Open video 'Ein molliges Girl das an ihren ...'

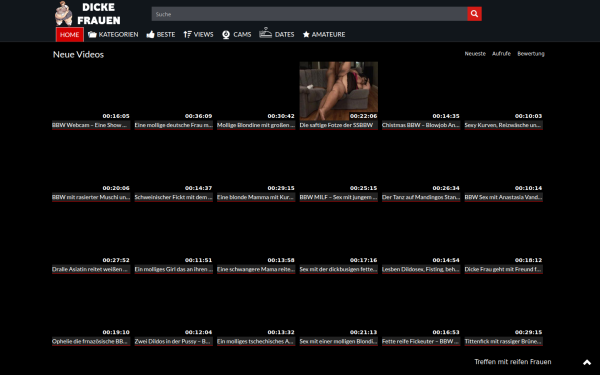coord(174,269)
